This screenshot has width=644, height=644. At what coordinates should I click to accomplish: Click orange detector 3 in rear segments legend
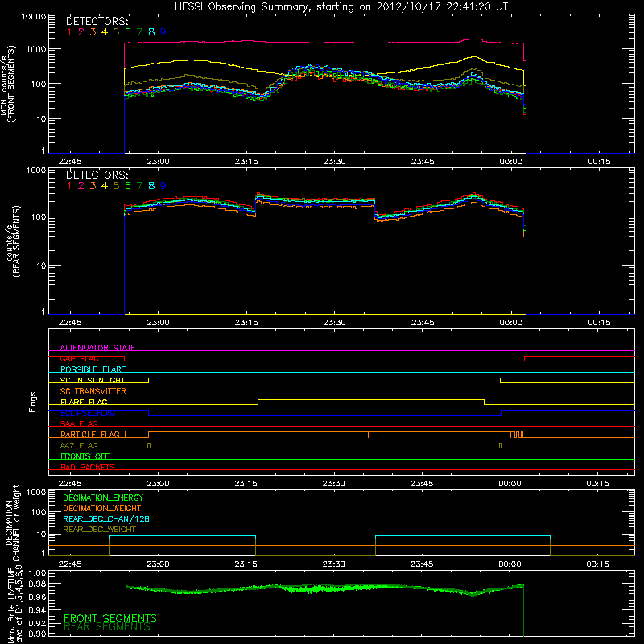click(93, 186)
